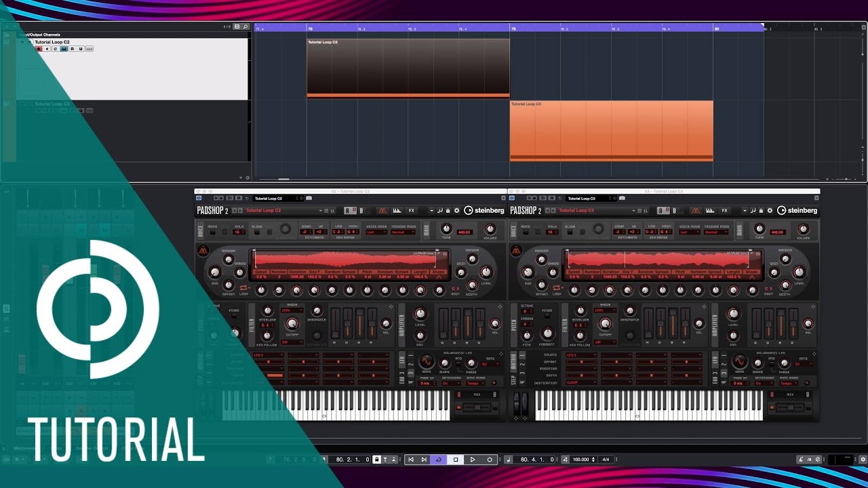This screenshot has height=488, width=868.
Task: Toggle the Cycle loop button in transport
Action: pyautogui.click(x=439, y=460)
